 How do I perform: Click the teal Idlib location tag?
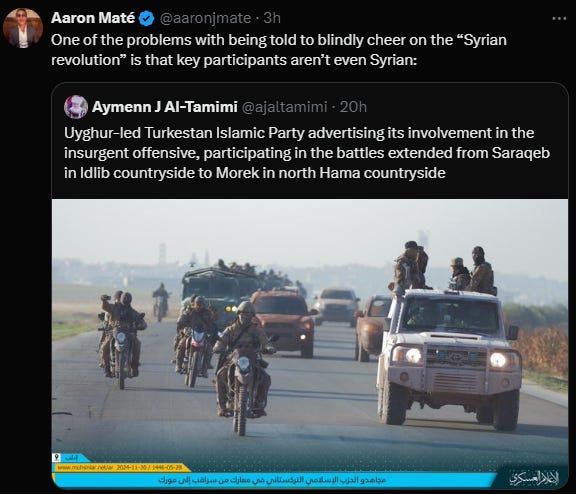click(73, 458)
